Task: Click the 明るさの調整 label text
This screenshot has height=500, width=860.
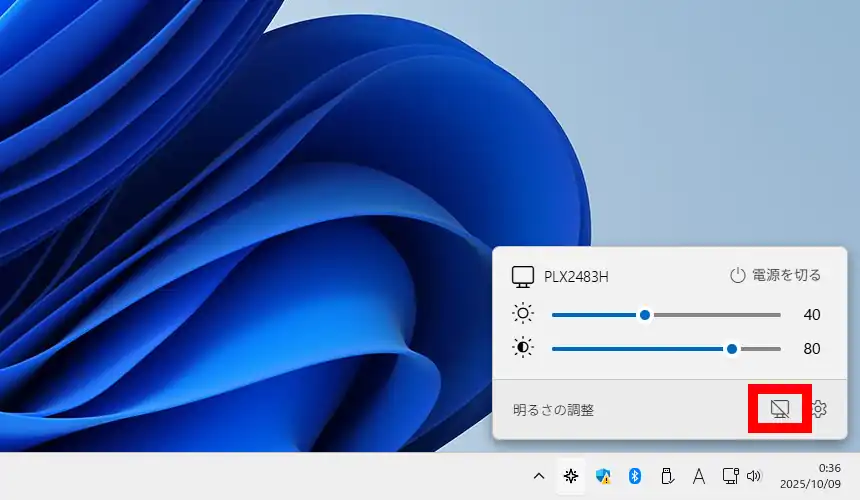Action: pyautogui.click(x=553, y=409)
